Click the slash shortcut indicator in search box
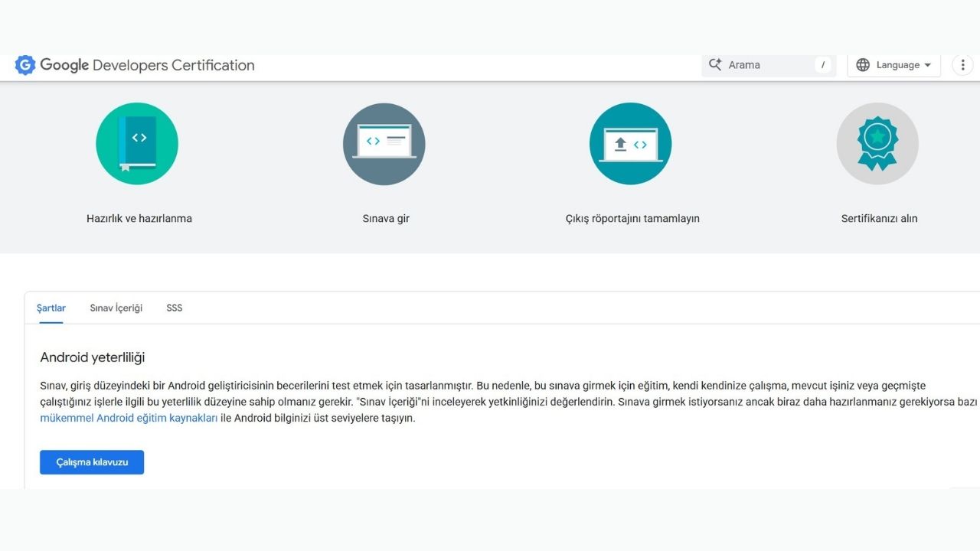This screenshot has height=551, width=980. point(823,64)
